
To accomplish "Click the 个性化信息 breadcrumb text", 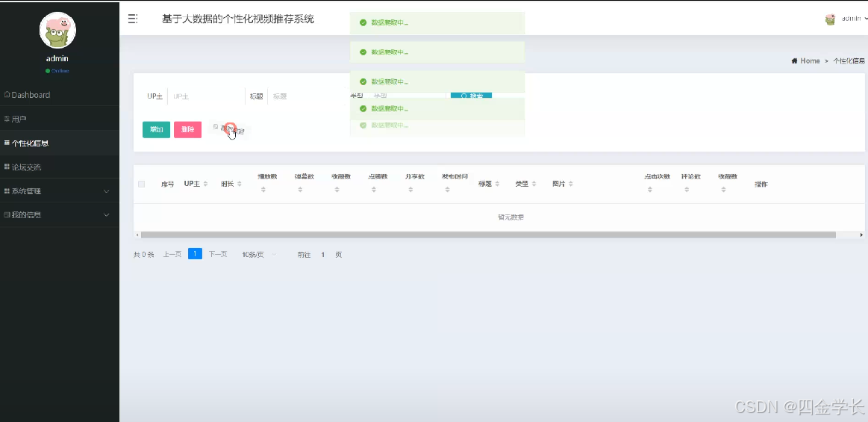I will coord(849,61).
